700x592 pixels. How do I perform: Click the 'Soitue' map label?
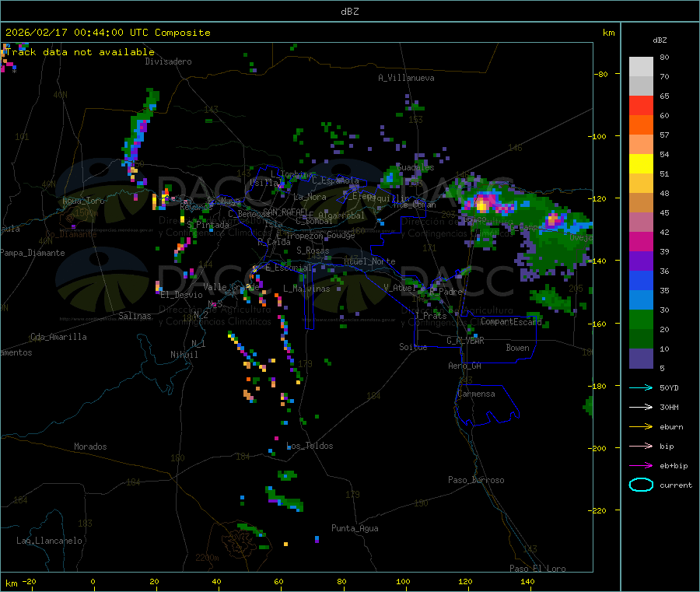[413, 347]
